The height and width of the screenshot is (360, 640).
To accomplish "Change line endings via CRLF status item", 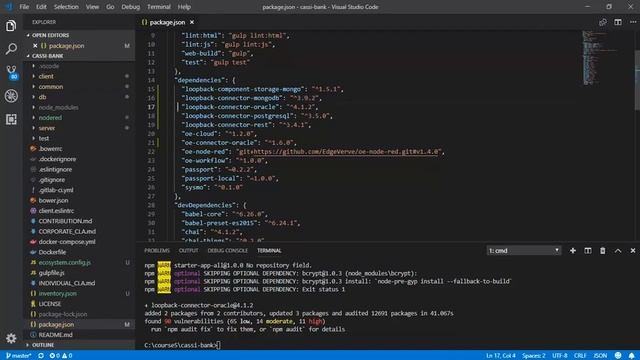I will 580,356.
